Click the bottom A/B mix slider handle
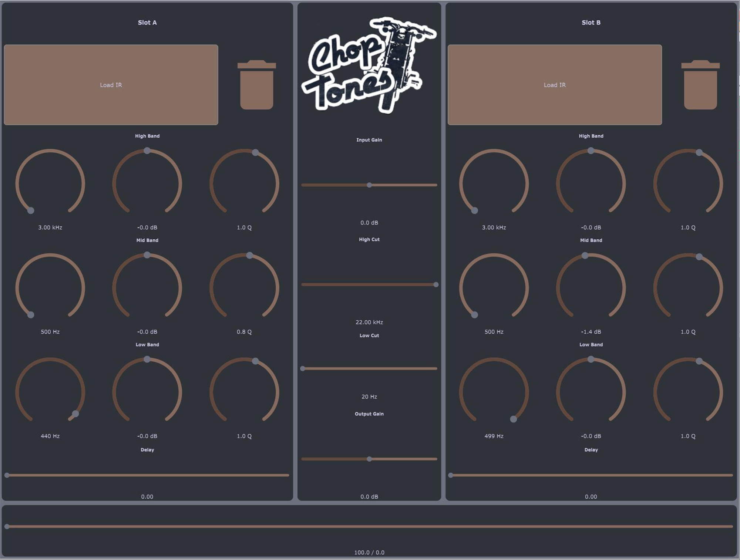Image resolution: width=740 pixels, height=560 pixels. [7, 526]
